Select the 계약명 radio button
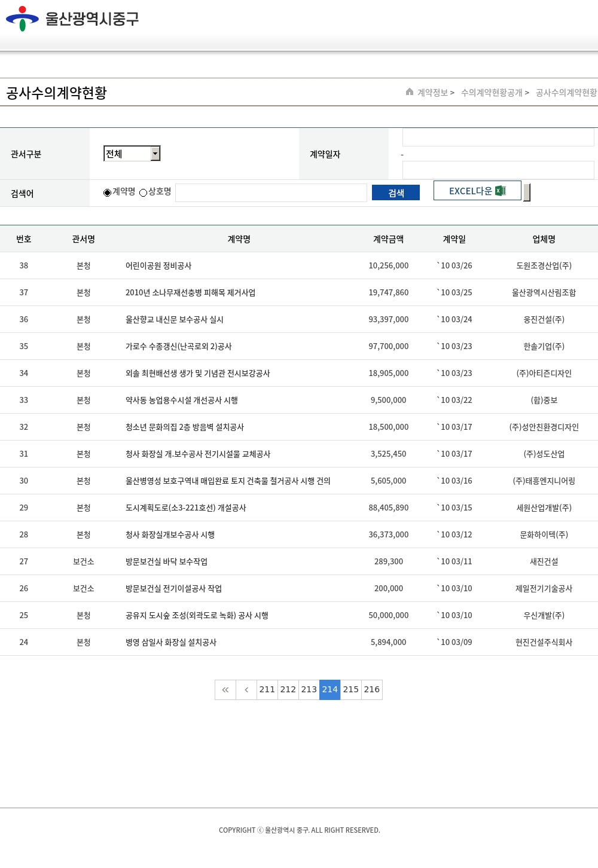Image resolution: width=598 pixels, height=868 pixels. pos(108,192)
